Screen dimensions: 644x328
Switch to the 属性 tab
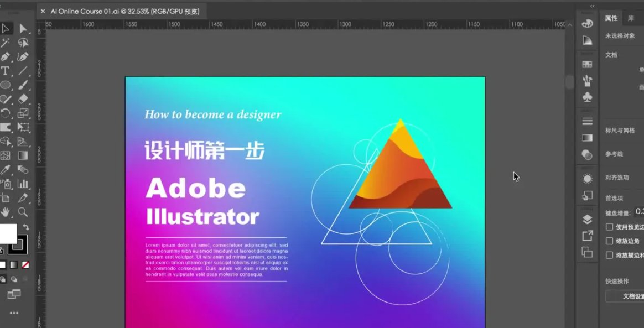click(611, 18)
